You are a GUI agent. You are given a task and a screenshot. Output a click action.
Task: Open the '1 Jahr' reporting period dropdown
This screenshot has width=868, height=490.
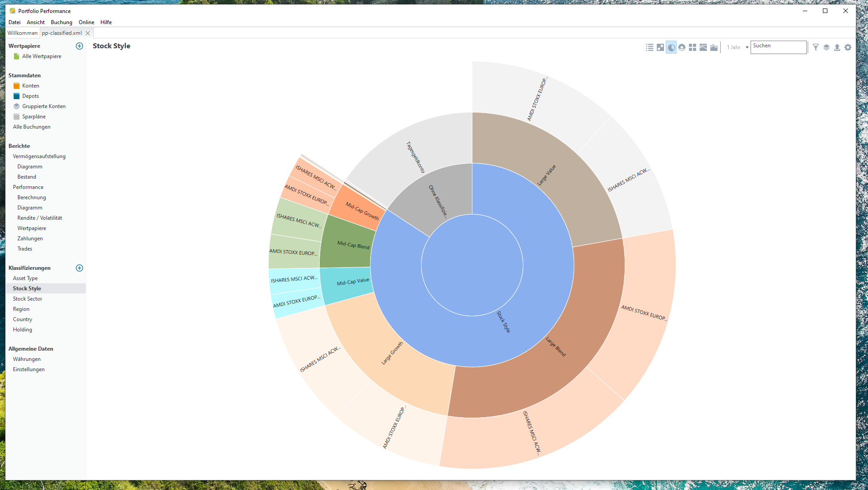[x=737, y=47]
